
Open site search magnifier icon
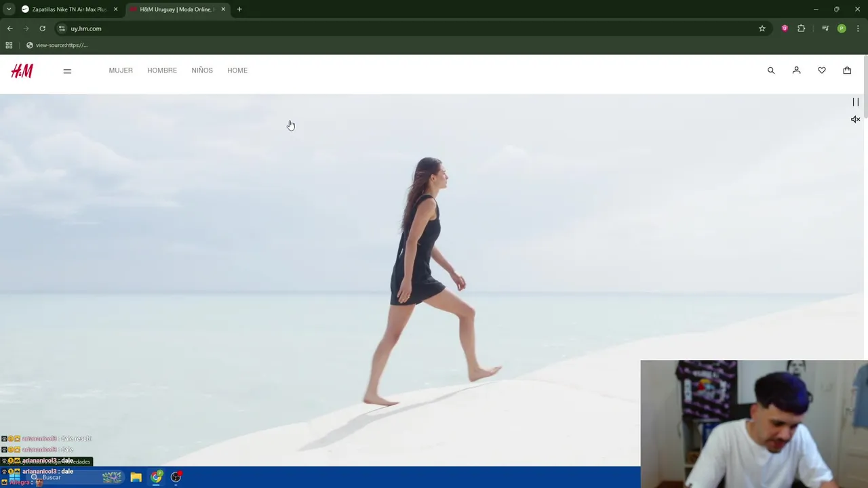[x=771, y=70]
